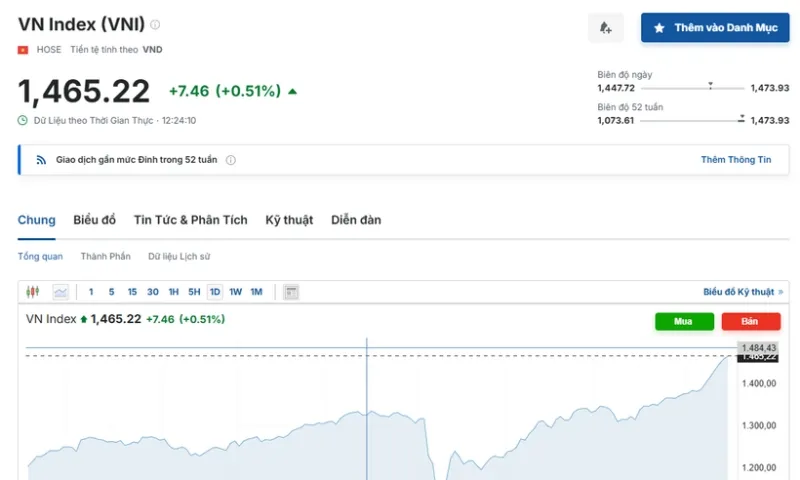Set chart interval to 30 minutes
Screen dimensions: 800x480
pyautogui.click(x=152, y=292)
